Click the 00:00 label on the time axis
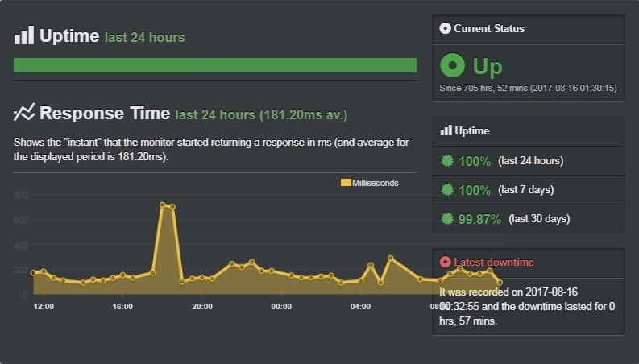This screenshot has width=639, height=364. point(281,306)
